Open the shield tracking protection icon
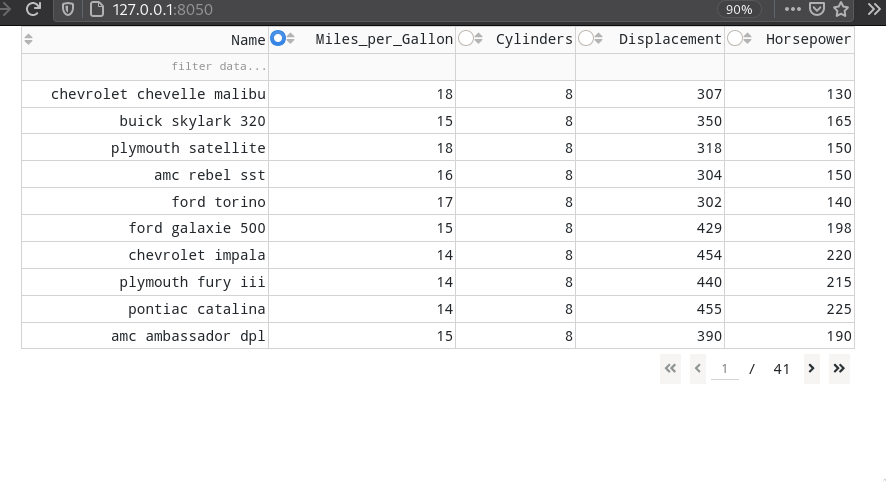This screenshot has width=886, height=482. point(68,10)
